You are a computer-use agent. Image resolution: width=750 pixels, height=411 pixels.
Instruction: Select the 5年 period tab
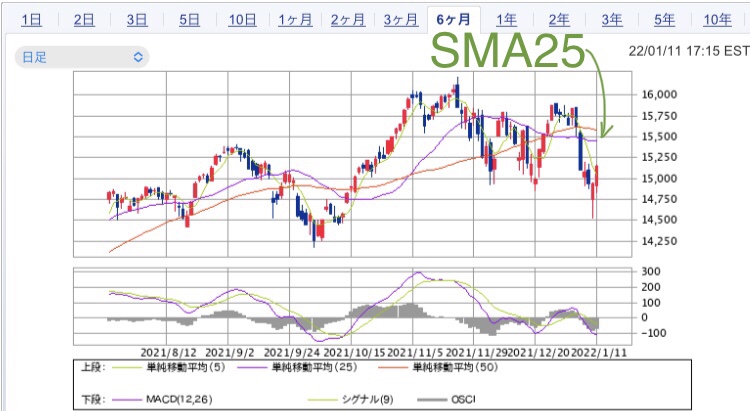pyautogui.click(x=664, y=19)
